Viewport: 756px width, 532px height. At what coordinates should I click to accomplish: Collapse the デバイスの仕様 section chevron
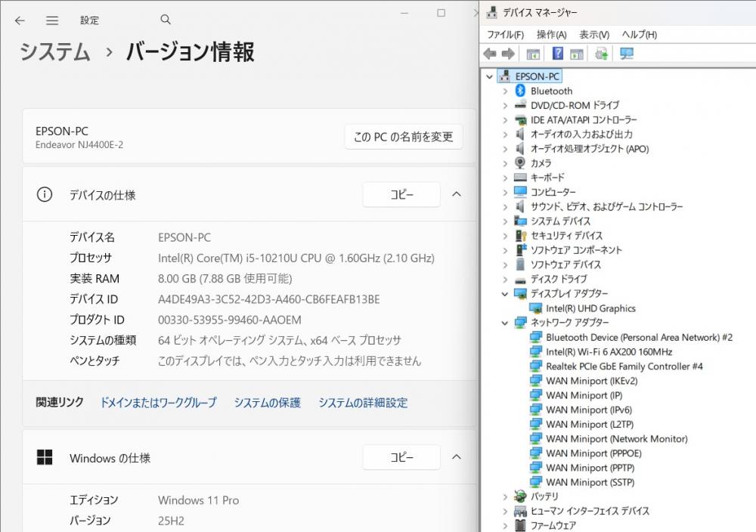pyautogui.click(x=457, y=194)
